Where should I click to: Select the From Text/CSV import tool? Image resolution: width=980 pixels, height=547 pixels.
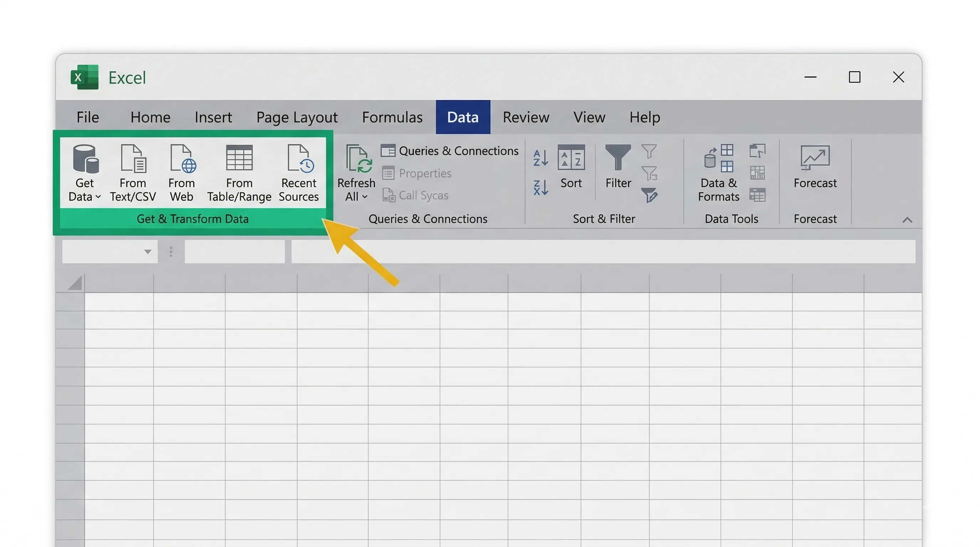coord(133,172)
